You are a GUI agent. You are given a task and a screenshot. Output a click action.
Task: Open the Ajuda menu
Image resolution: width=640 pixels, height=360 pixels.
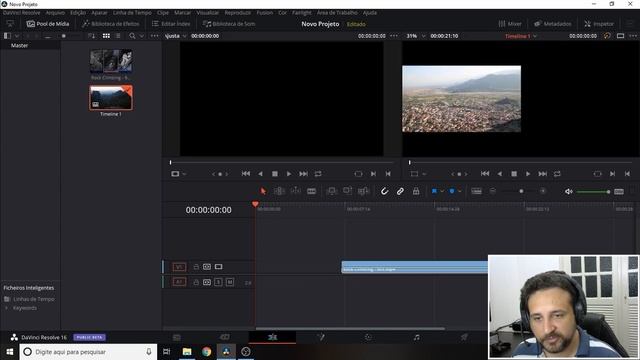tap(370, 13)
